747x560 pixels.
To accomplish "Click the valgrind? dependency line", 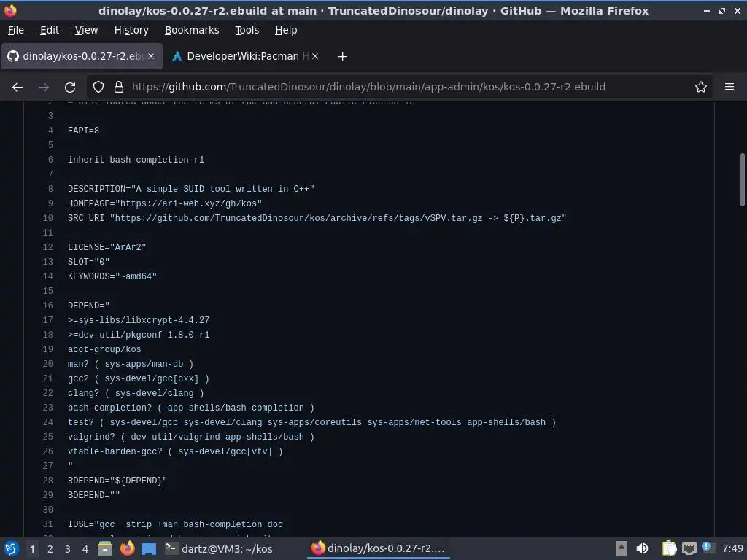I will tap(191, 437).
